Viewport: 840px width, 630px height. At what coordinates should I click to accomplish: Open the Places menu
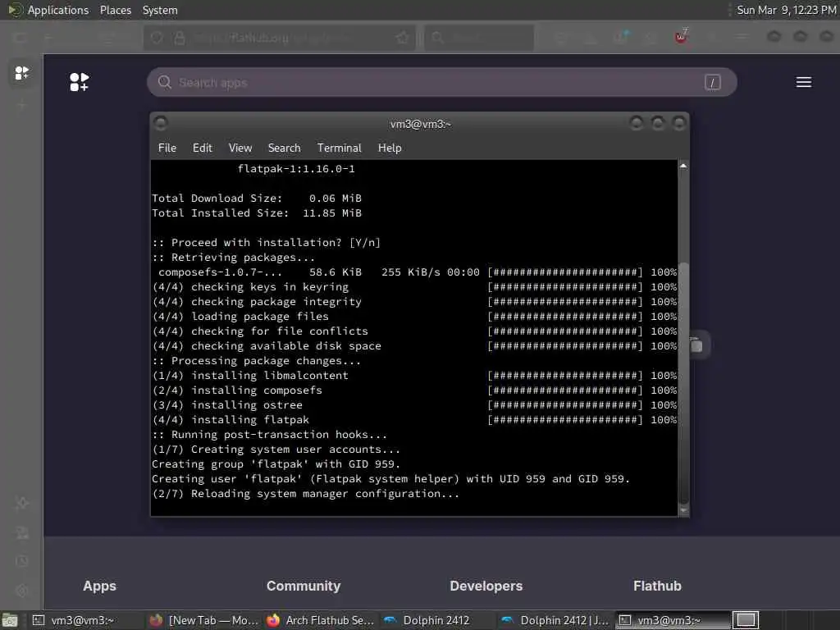click(115, 10)
